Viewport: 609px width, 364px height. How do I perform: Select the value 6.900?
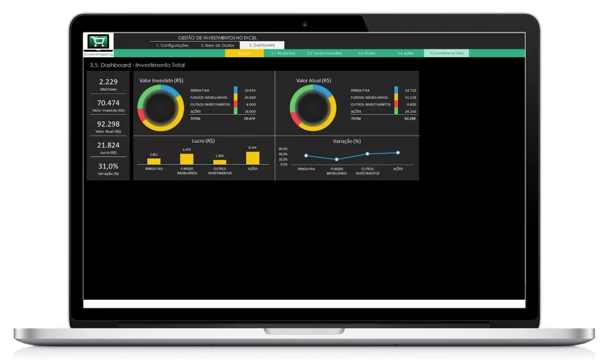pos(251,105)
